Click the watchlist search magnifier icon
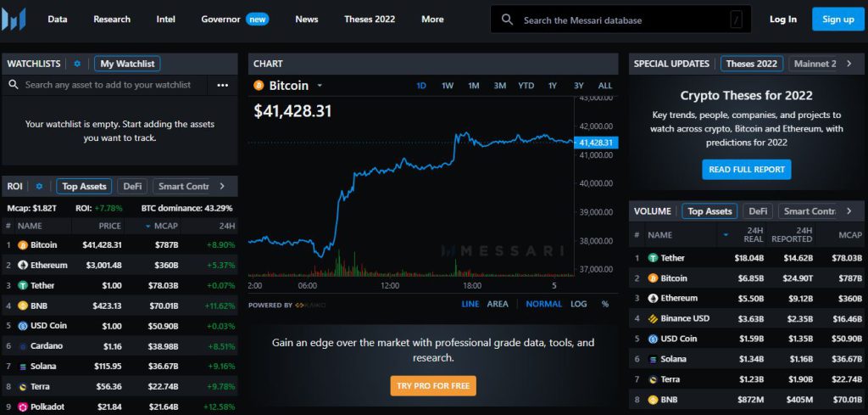The image size is (868, 415). (x=14, y=85)
